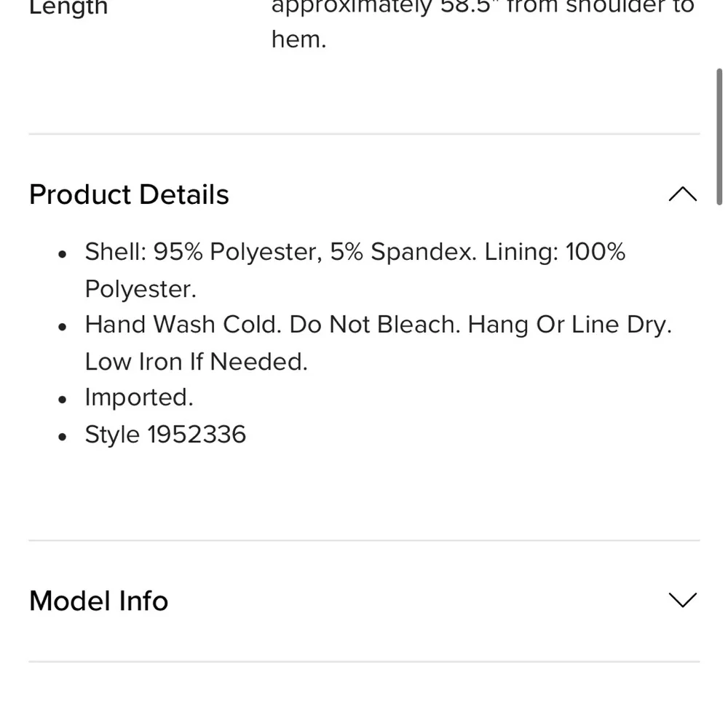The width and height of the screenshot is (728, 728).
Task: Collapse Product Details using the up chevron
Action: [x=682, y=194]
